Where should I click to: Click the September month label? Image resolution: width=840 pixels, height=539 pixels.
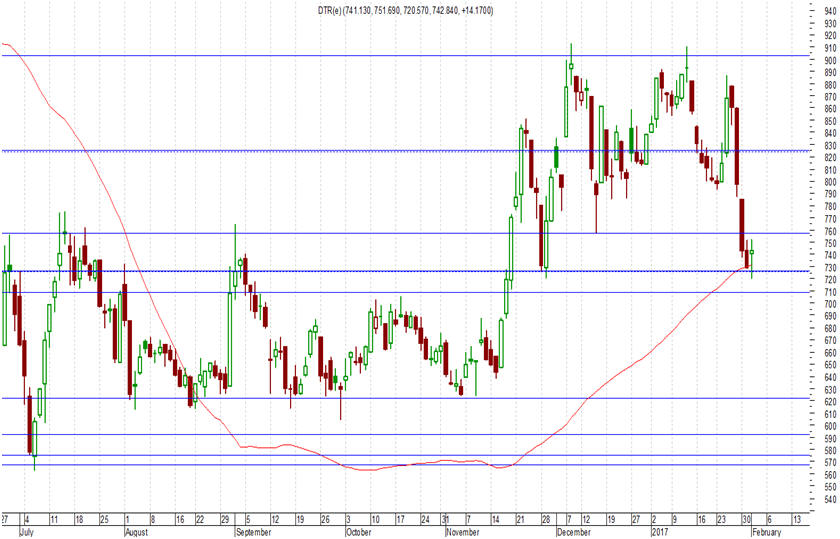(x=253, y=532)
